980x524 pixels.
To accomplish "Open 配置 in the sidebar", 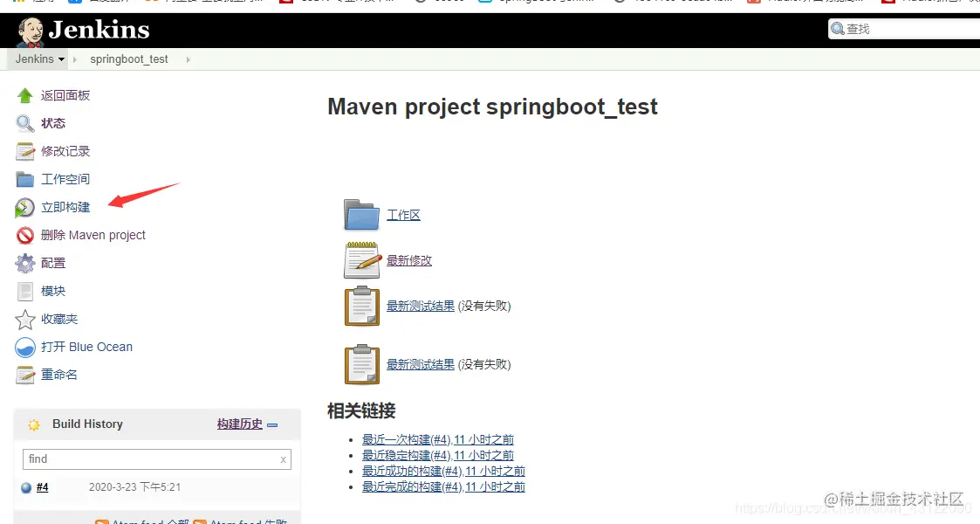I will (x=53, y=263).
